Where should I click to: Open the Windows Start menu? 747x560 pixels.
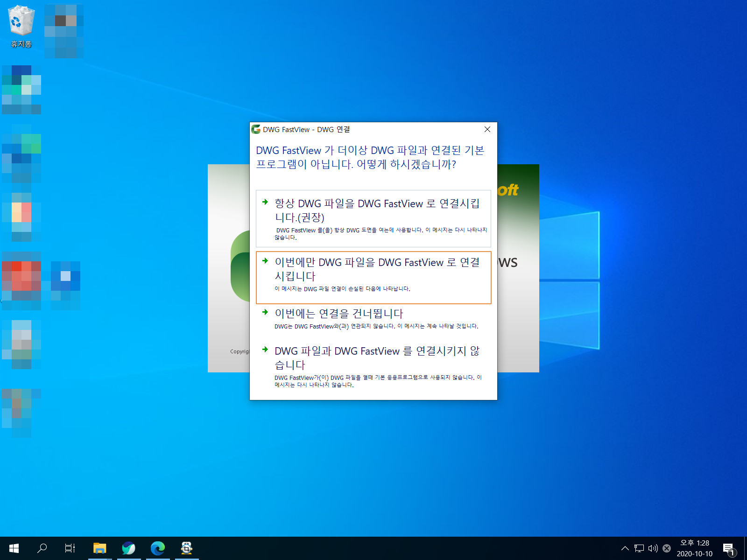pos(14,548)
